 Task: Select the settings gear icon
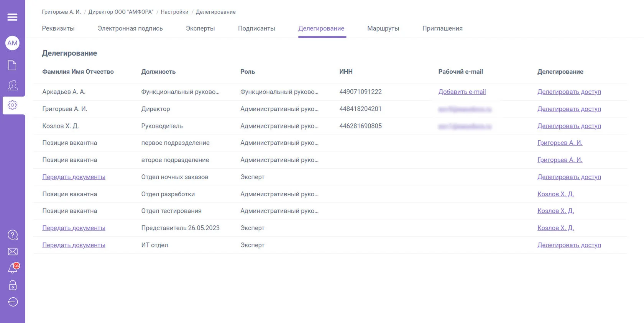12,105
